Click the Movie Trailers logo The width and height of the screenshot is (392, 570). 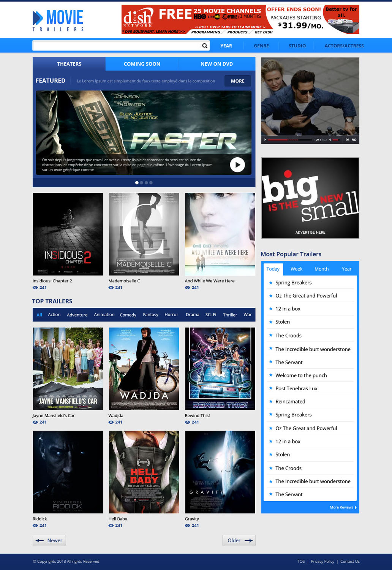pyautogui.click(x=58, y=20)
